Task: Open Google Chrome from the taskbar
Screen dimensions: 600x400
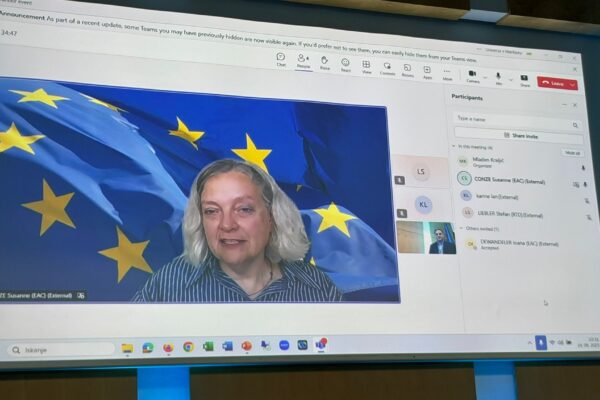Action: pos(188,347)
